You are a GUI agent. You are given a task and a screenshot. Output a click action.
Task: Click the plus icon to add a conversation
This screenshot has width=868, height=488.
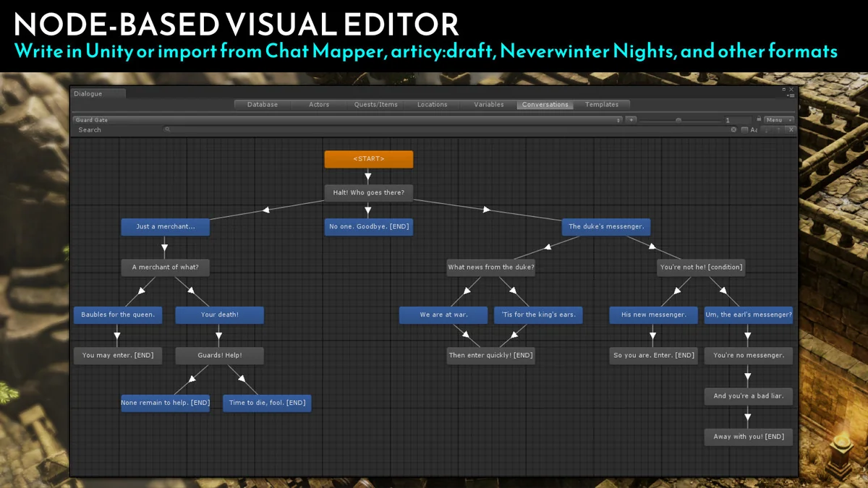pyautogui.click(x=631, y=119)
